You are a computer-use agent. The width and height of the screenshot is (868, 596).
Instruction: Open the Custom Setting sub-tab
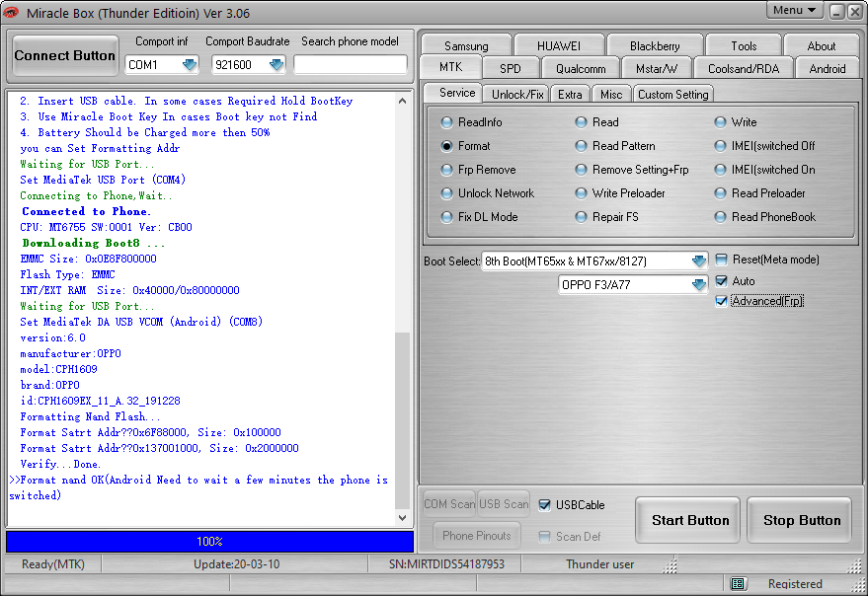672,95
